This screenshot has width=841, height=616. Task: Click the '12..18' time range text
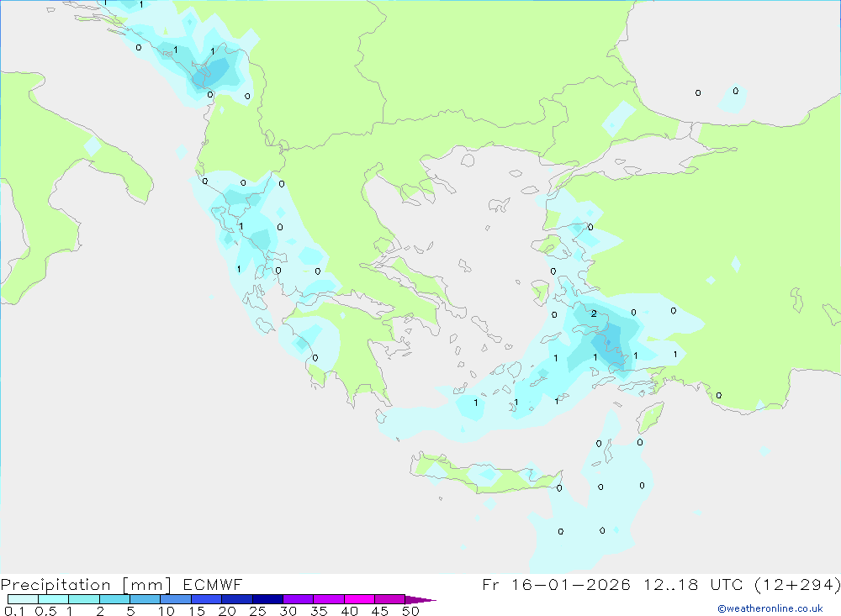pyautogui.click(x=671, y=584)
